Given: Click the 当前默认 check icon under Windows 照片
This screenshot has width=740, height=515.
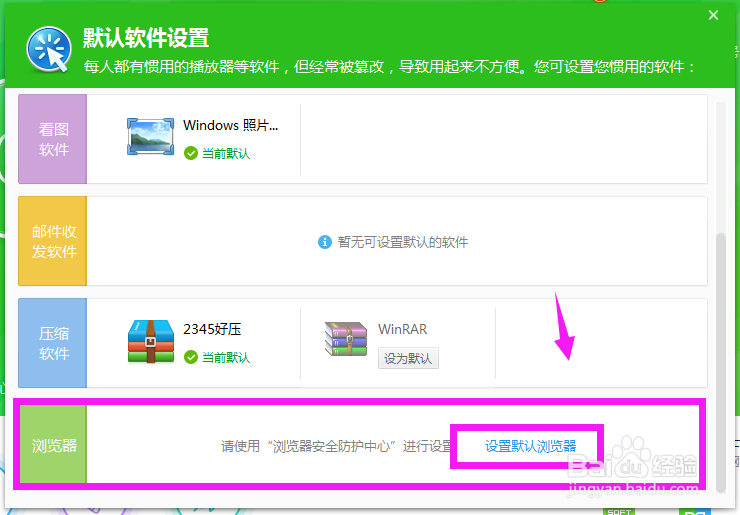Looking at the screenshot, I should tap(191, 153).
